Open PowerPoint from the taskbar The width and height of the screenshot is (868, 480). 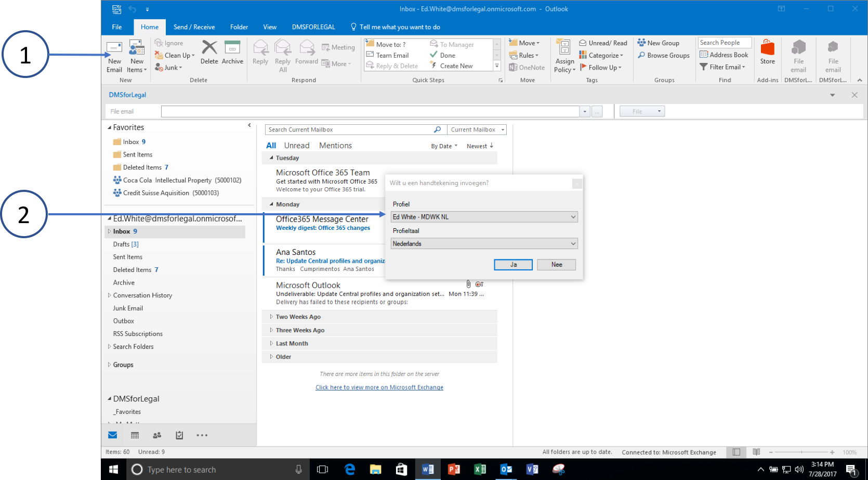coord(454,470)
